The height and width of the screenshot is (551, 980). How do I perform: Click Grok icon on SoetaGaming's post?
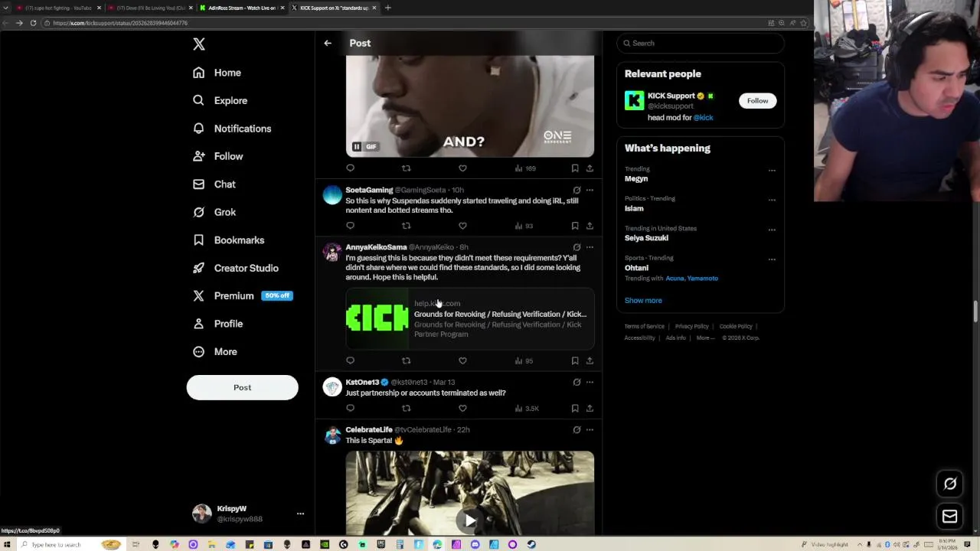[x=577, y=190]
